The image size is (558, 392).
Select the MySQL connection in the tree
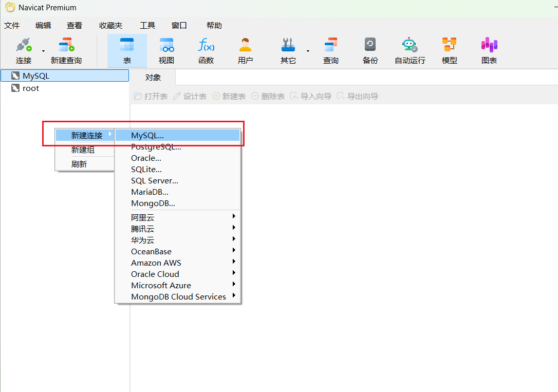(x=65, y=76)
